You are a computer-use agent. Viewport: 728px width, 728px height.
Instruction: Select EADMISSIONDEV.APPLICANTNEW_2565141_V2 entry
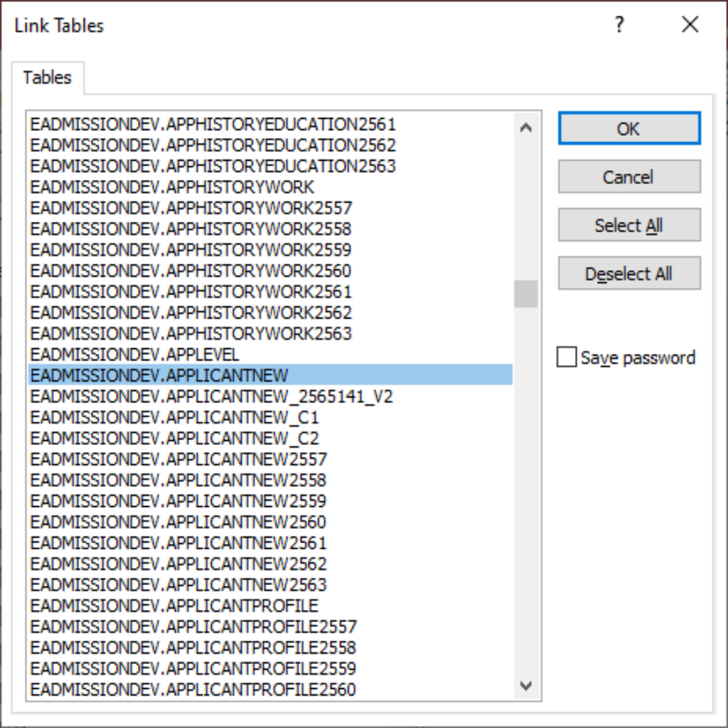[211, 396]
